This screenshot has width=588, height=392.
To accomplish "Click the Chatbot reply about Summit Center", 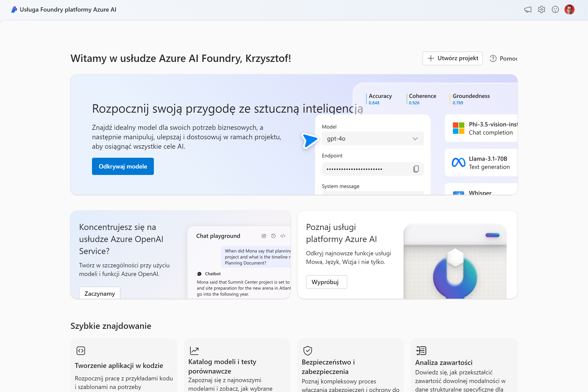I will [x=243, y=288].
